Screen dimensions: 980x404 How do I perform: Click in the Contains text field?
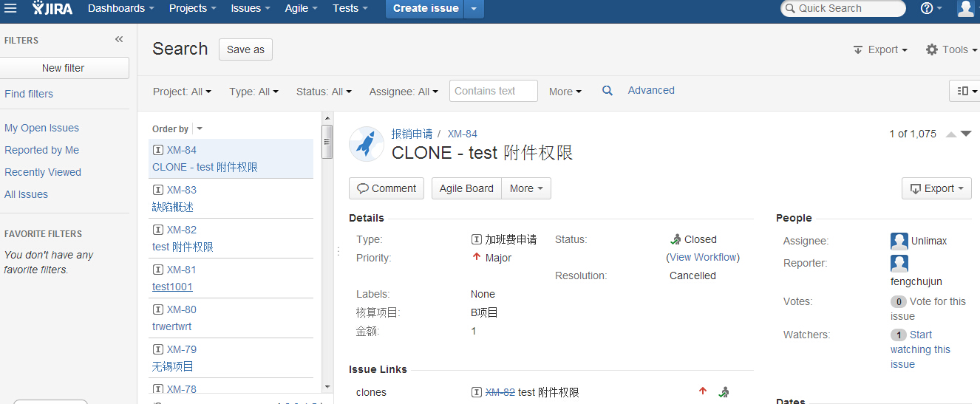(494, 91)
